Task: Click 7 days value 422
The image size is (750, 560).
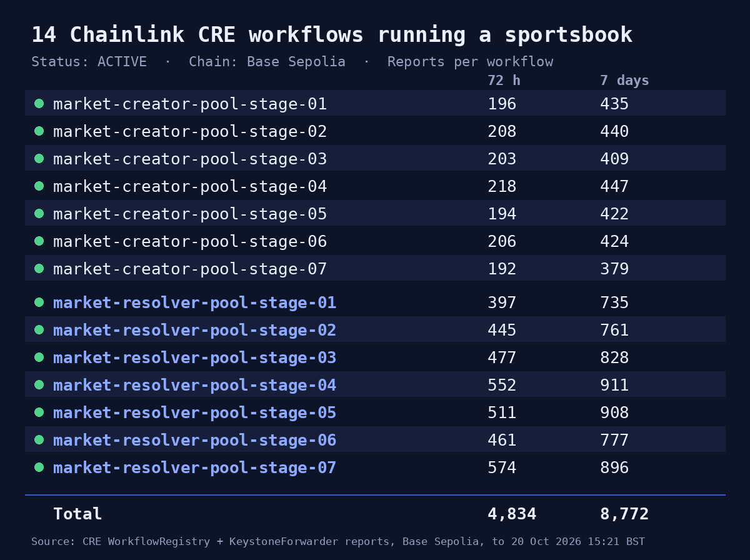Action: 614,214
